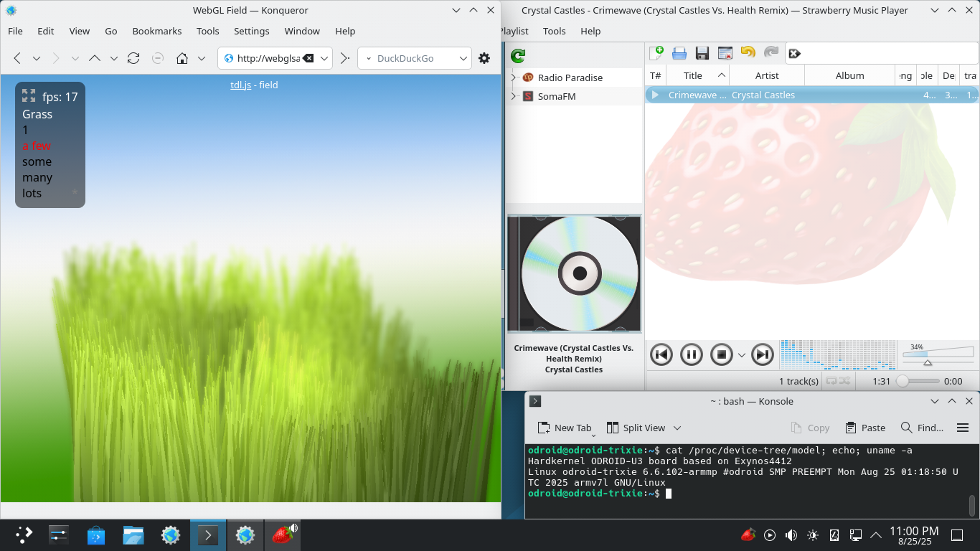Toggle repeat mode in Strawberry status bar
The height and width of the screenshot is (551, 980).
[x=831, y=381]
